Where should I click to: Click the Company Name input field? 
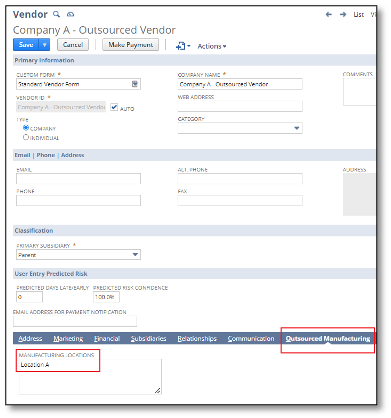pyautogui.click(x=240, y=84)
